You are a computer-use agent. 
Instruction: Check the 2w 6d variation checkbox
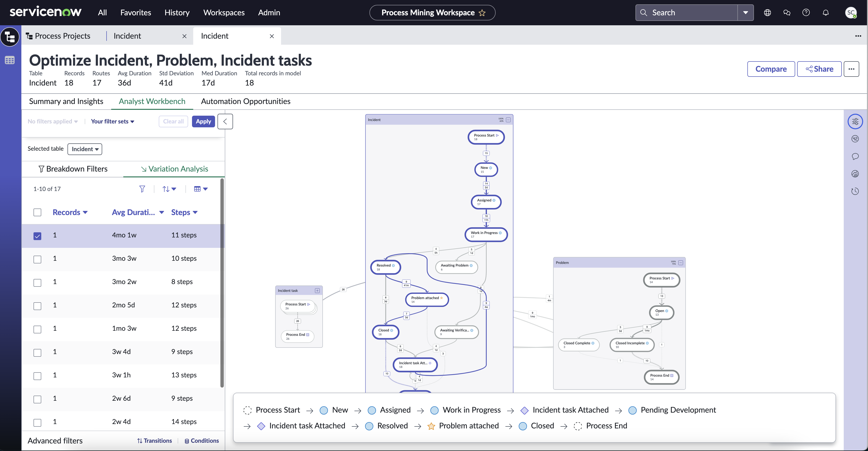(x=37, y=399)
